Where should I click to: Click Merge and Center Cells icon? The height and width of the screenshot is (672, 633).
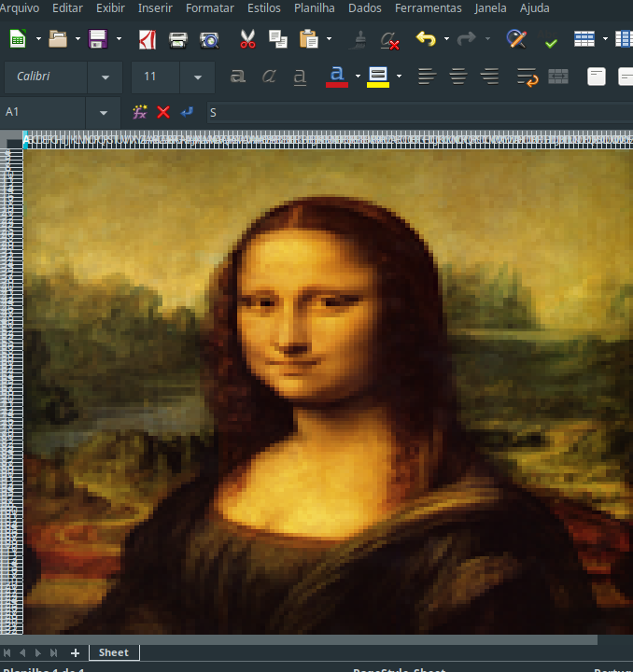558,77
